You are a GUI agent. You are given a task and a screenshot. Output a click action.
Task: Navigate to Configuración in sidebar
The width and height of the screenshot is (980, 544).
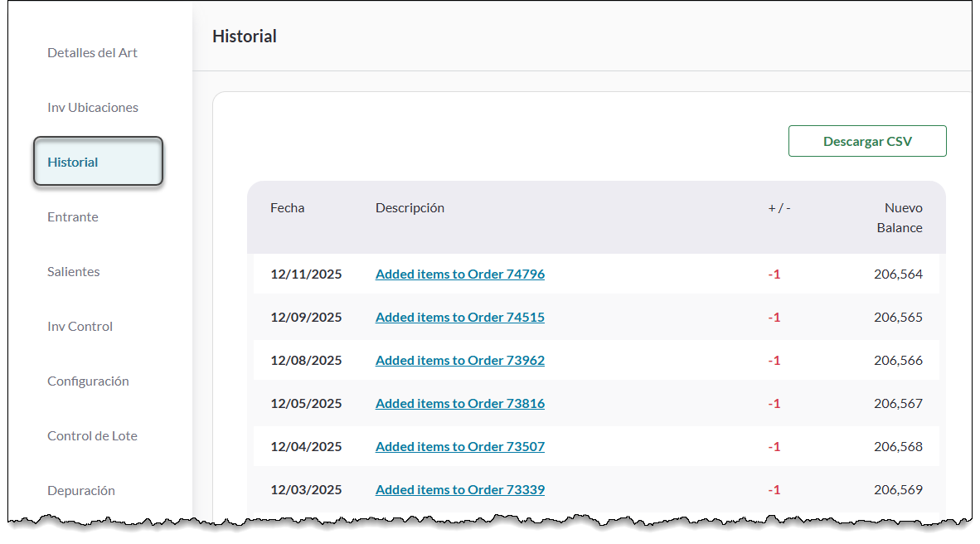88,381
